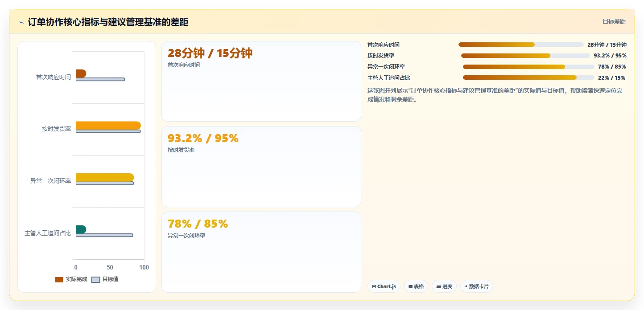644x310 pixels.
Task: Click the 进度 tag button
Action: coord(444,286)
